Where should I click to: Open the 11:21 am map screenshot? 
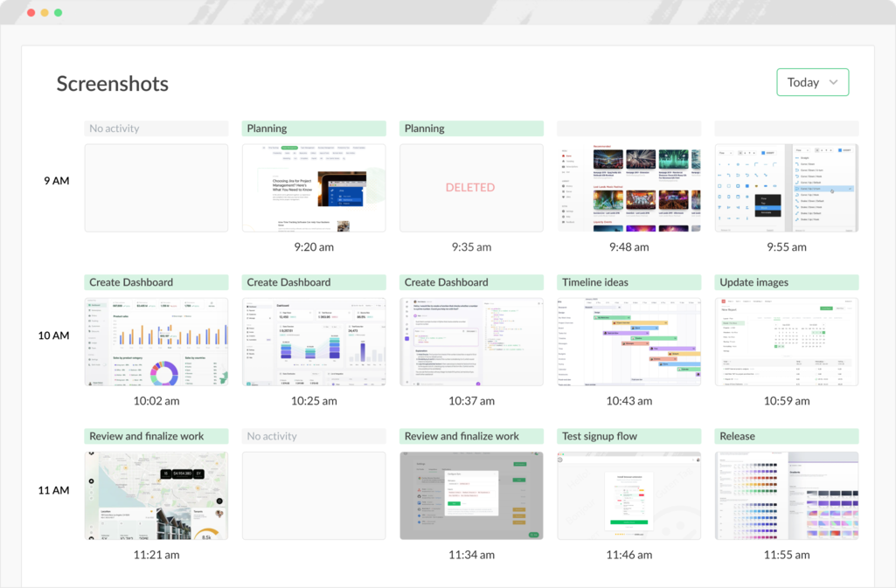coord(156,494)
